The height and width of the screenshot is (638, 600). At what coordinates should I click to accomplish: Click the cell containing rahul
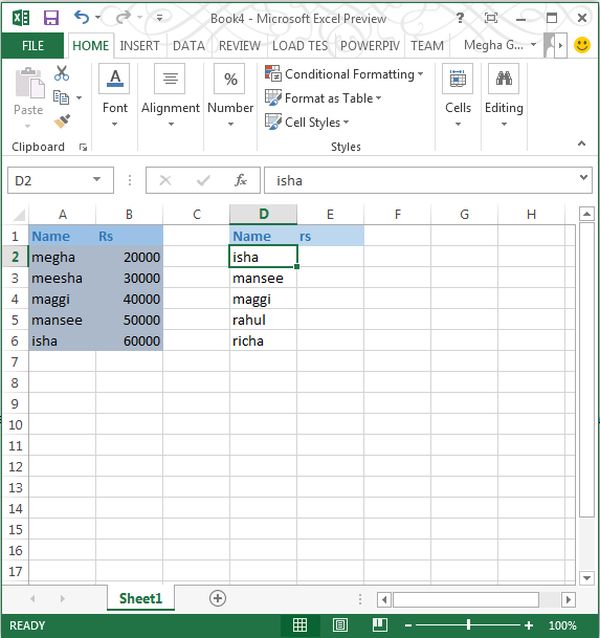pos(263,320)
